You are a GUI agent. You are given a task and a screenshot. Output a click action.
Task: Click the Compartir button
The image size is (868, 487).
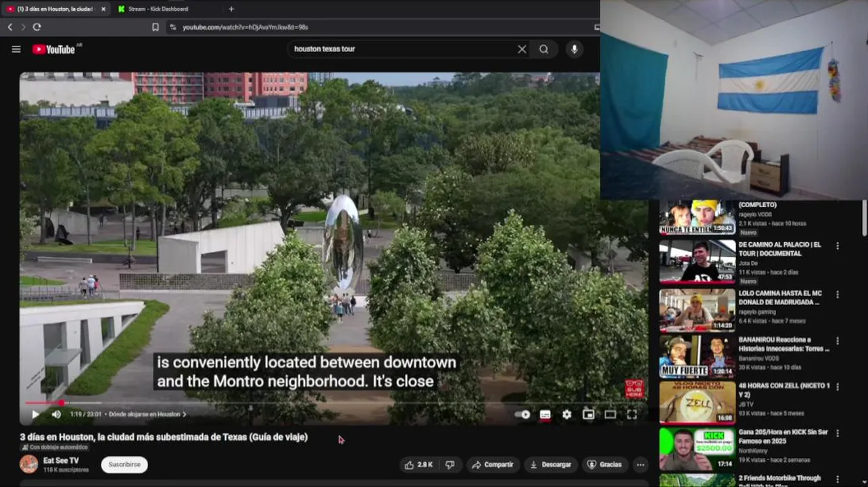[x=493, y=465]
